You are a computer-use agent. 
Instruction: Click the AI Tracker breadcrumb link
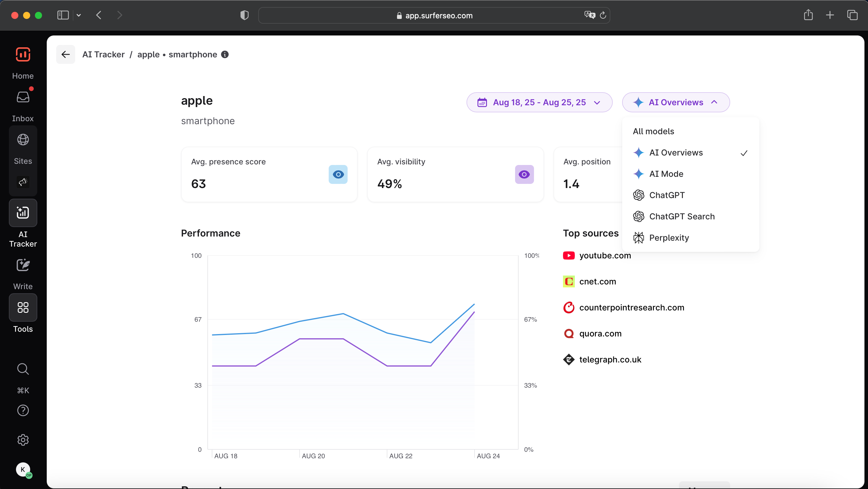104,55
